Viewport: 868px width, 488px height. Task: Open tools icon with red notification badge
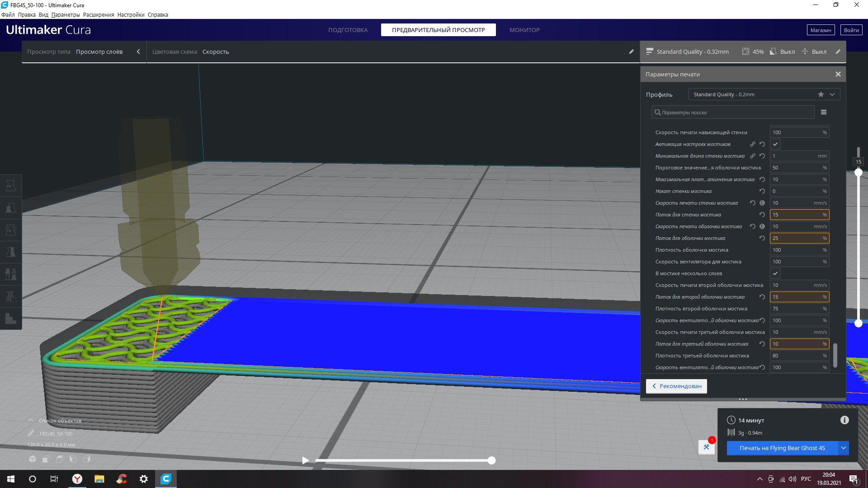pyautogui.click(x=707, y=447)
